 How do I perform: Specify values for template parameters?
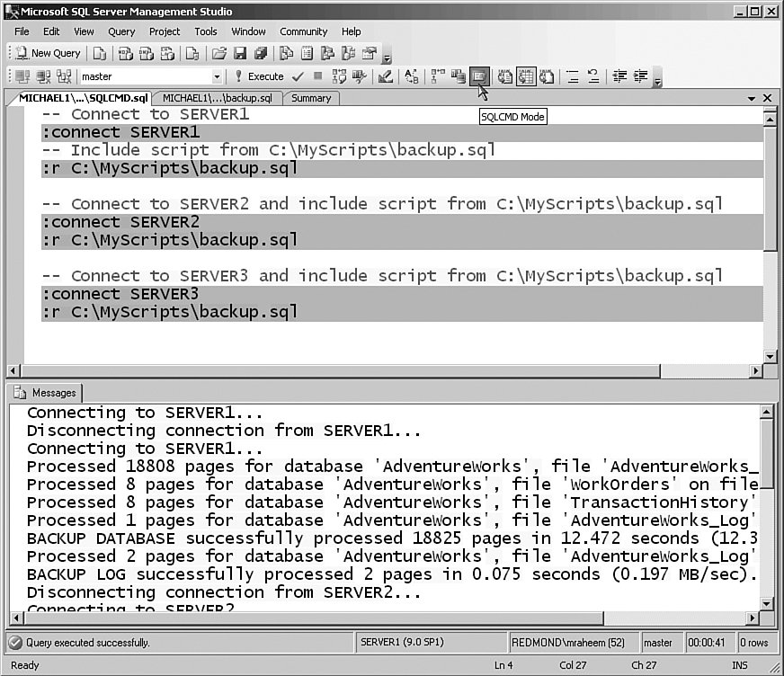[412, 76]
